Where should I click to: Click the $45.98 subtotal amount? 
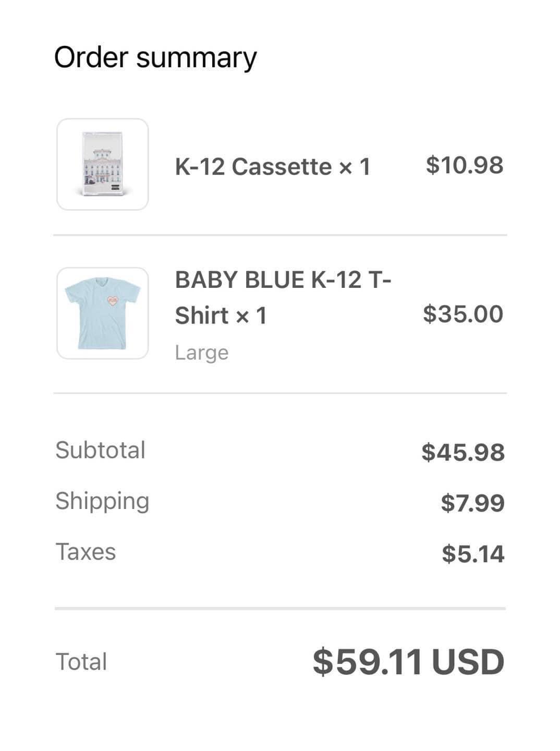coord(463,452)
